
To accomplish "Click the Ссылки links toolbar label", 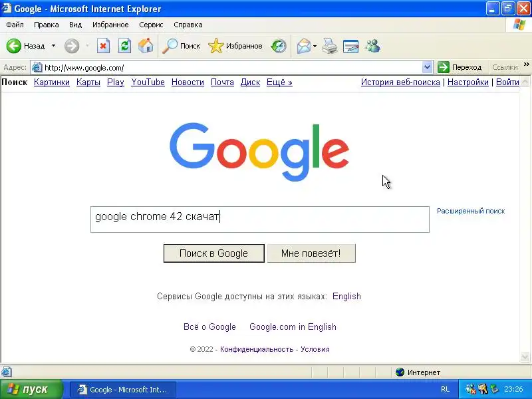I will (x=505, y=67).
